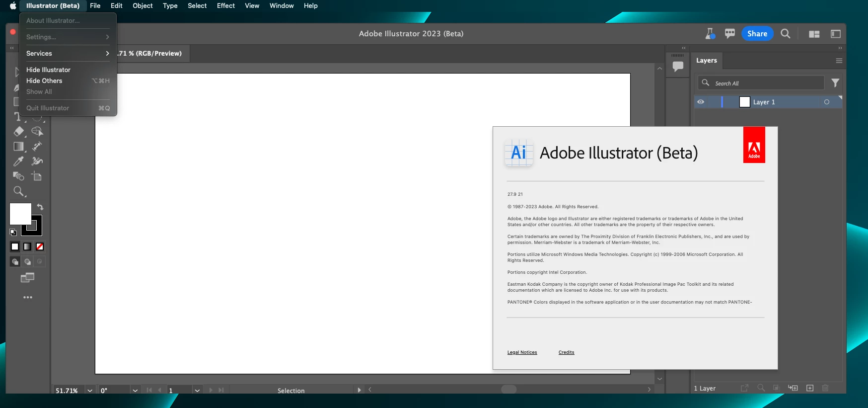
Task: Switch to the Layers tab
Action: [707, 61]
